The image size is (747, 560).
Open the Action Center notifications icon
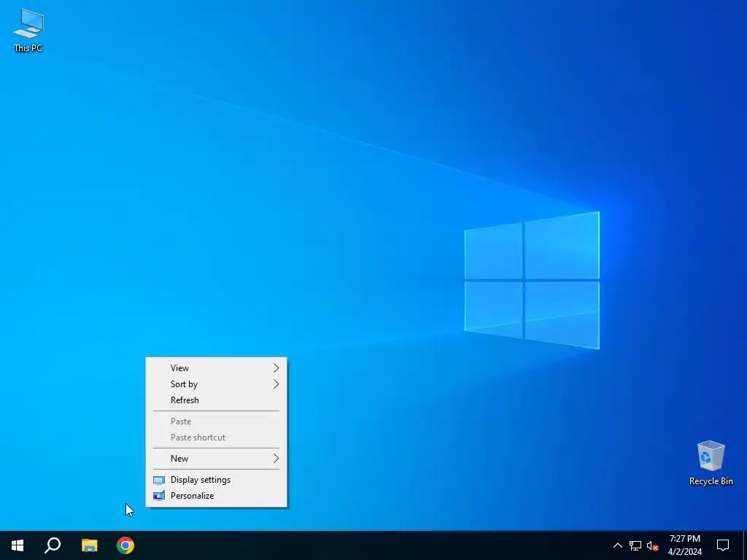[x=723, y=545]
